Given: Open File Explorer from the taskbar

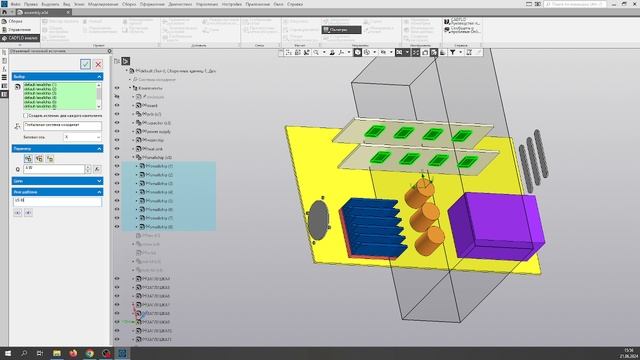Looking at the screenshot, I should pyautogui.click(x=57, y=353).
